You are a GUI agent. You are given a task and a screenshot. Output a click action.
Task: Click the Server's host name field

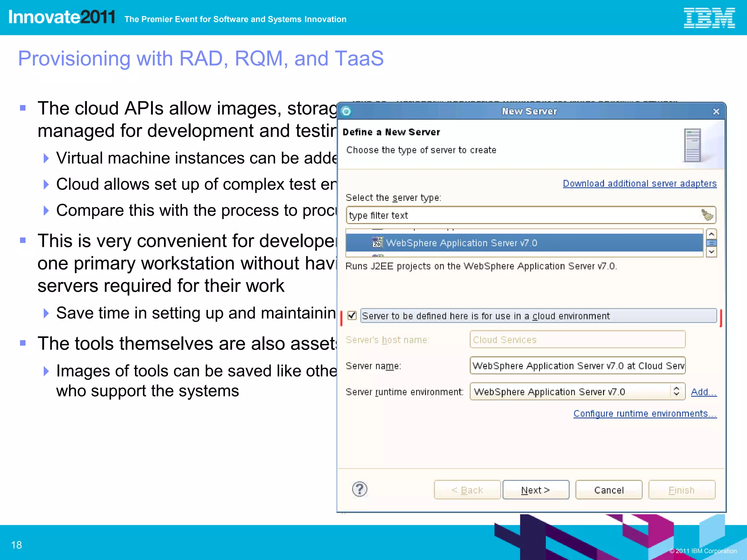pyautogui.click(x=577, y=339)
